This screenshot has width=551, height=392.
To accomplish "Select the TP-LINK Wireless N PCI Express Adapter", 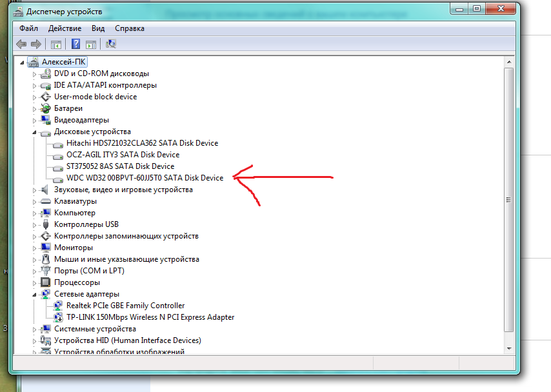I will 150,317.
